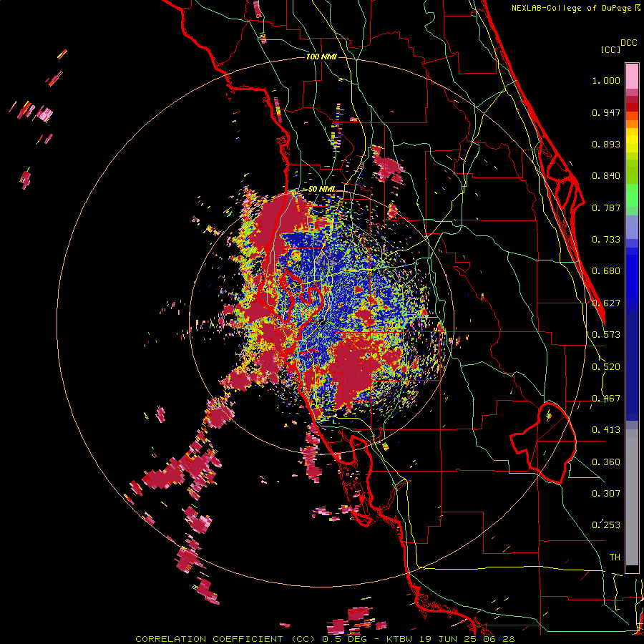Select the gray color bar segment

pyautogui.click(x=632, y=497)
